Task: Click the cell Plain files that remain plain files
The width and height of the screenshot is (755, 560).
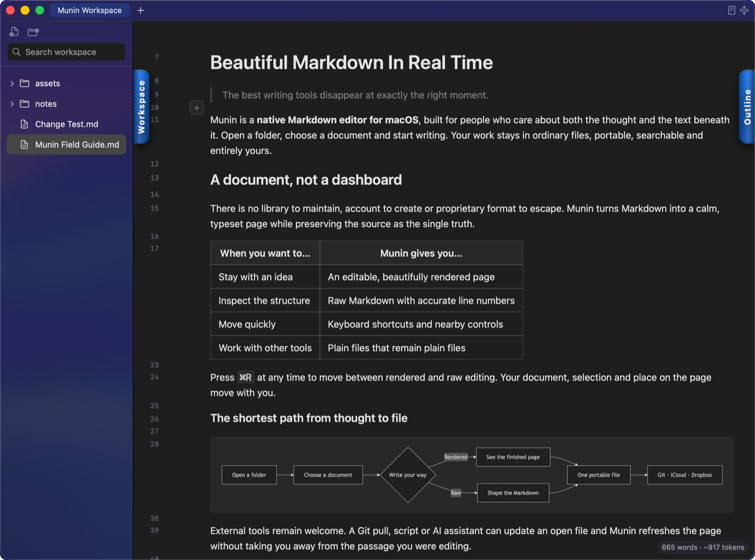Action: (x=421, y=348)
